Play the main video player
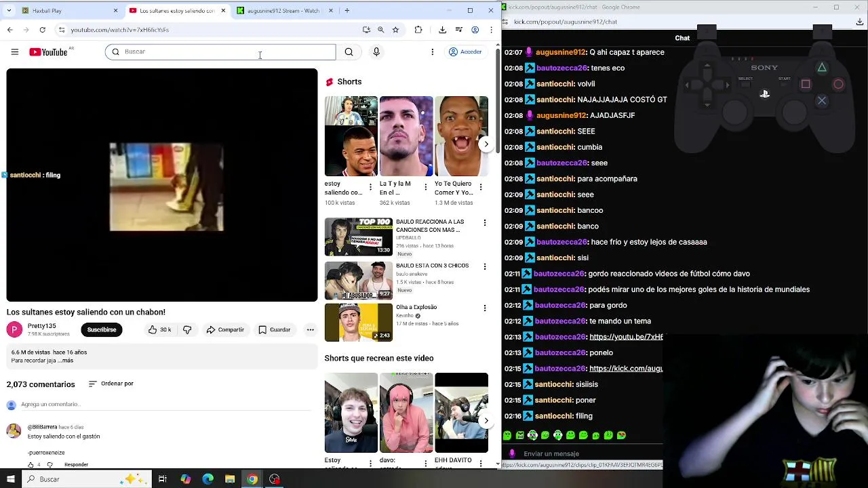This screenshot has width=868, height=488. coord(162,185)
